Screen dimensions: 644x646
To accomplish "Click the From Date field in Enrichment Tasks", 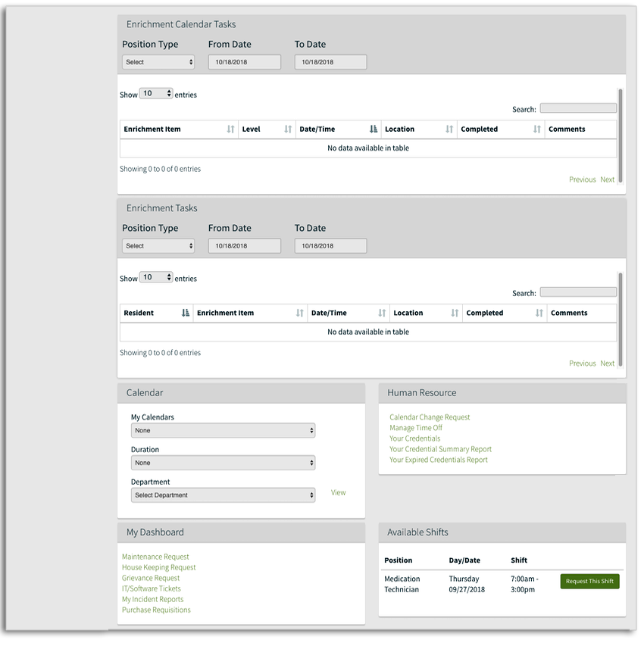I will (x=244, y=245).
